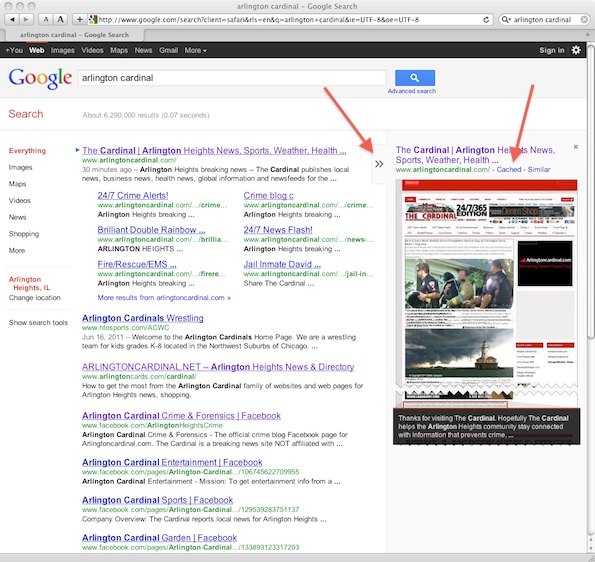Filter by Videos in left sidebar
Screen dimensions: 595x562
(x=20, y=200)
